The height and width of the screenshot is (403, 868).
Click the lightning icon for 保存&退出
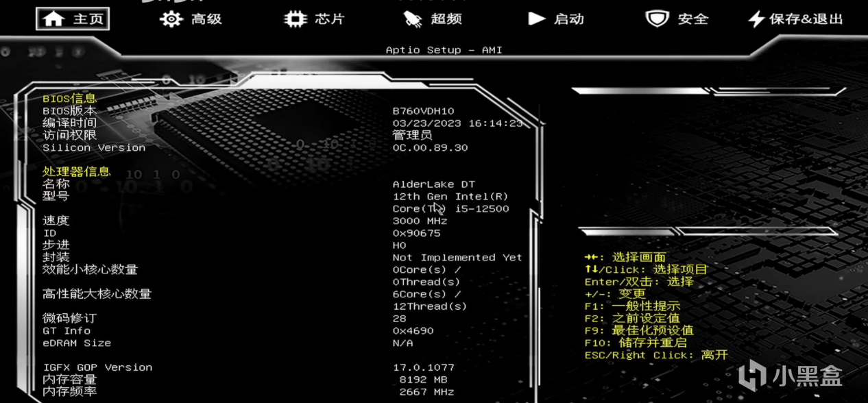click(x=756, y=19)
